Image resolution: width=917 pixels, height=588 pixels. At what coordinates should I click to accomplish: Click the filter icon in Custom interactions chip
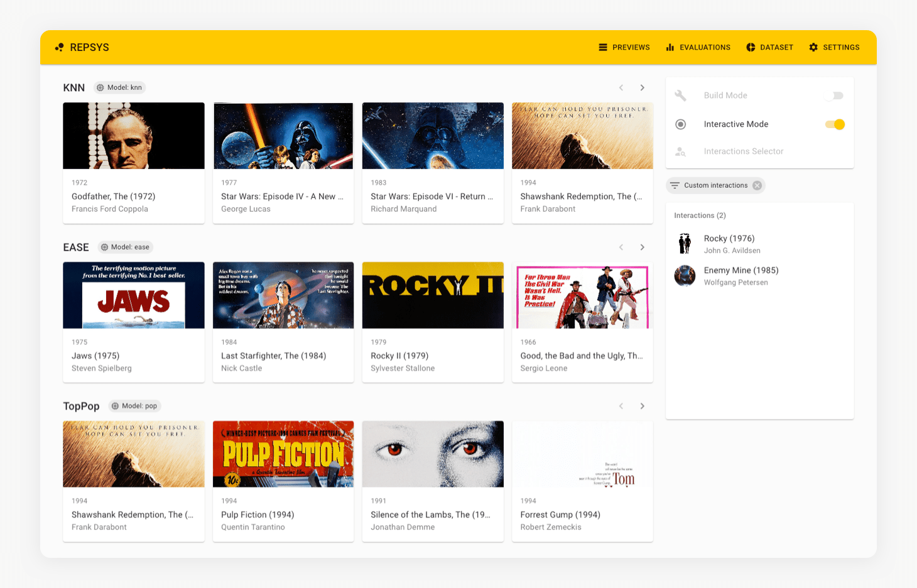675,185
